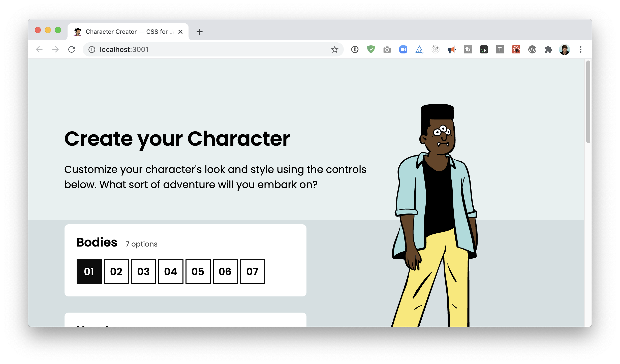Viewport: 620px width, 364px height.
Task: Bookmark this page with the star
Action: (x=334, y=49)
